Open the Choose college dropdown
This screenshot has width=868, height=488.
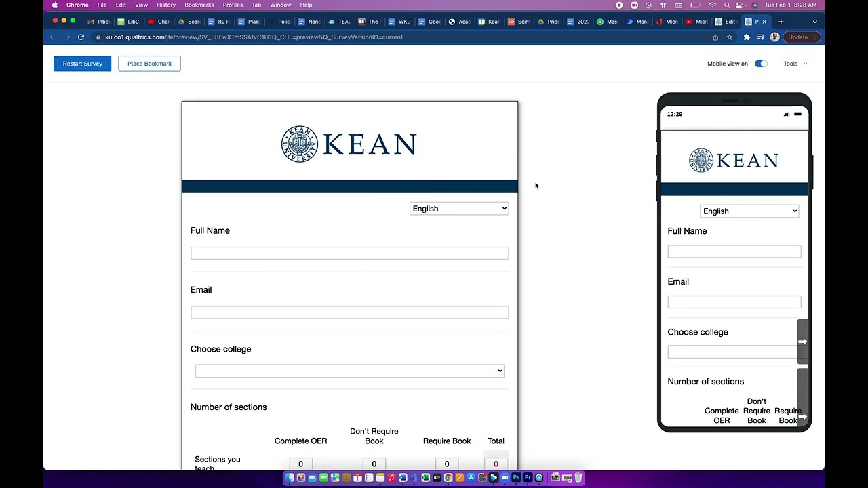[x=349, y=371]
